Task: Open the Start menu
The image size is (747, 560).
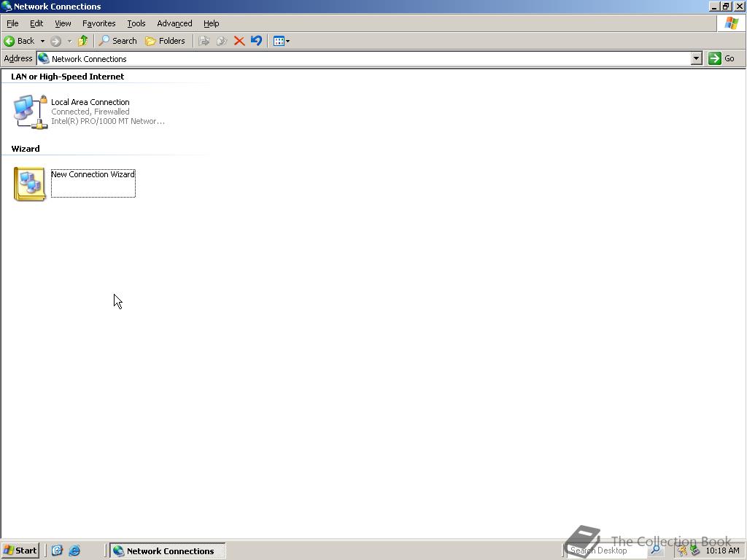Action: 20,551
